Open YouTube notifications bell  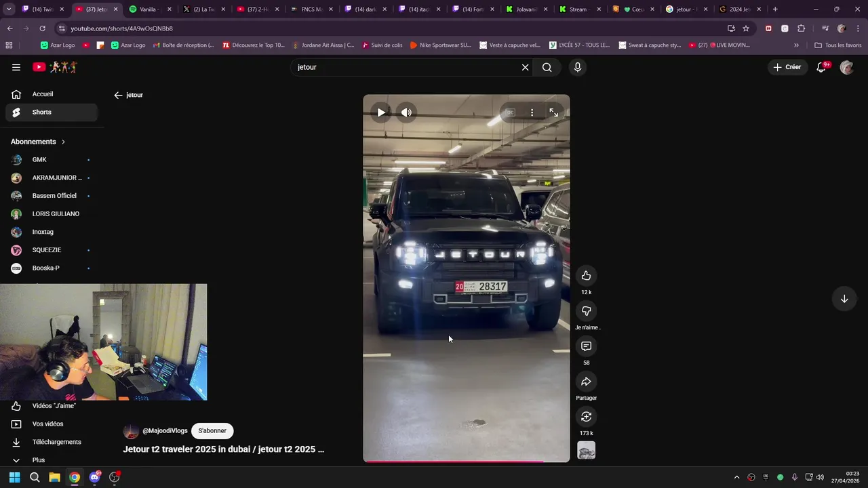pos(822,67)
